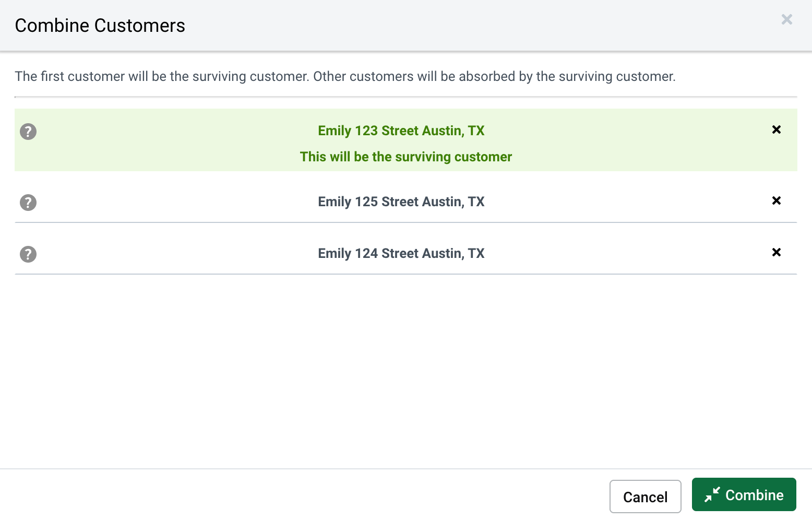Click the help icon beside Emily 123 Street
812x520 pixels.
click(28, 132)
